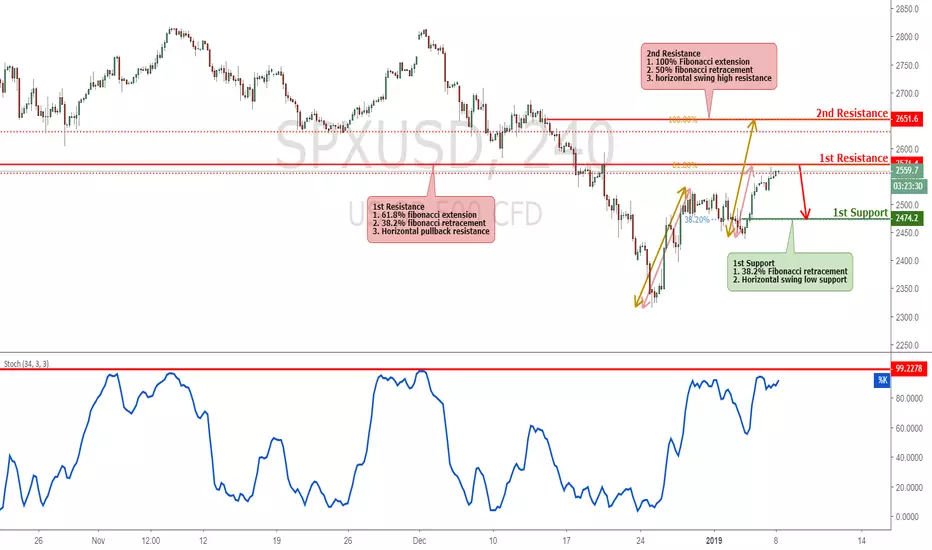The image size is (932, 550).
Task: Click 60.0000 on the stochastic axis
Action: click(x=909, y=428)
